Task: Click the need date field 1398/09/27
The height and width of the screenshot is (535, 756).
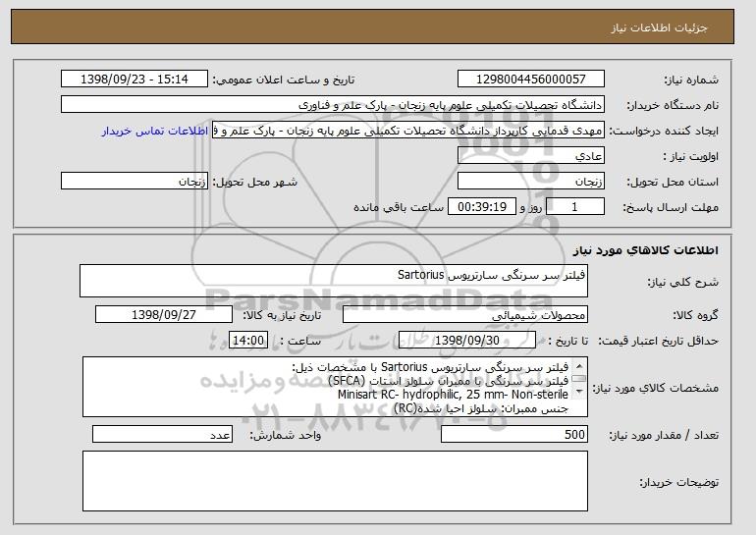Action: [x=164, y=315]
